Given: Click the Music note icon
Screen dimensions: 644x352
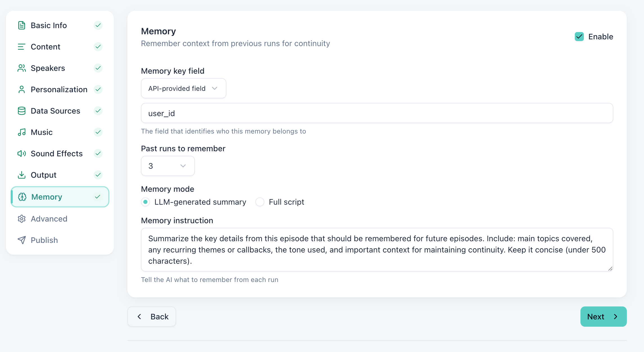Looking at the screenshot, I should tap(21, 132).
